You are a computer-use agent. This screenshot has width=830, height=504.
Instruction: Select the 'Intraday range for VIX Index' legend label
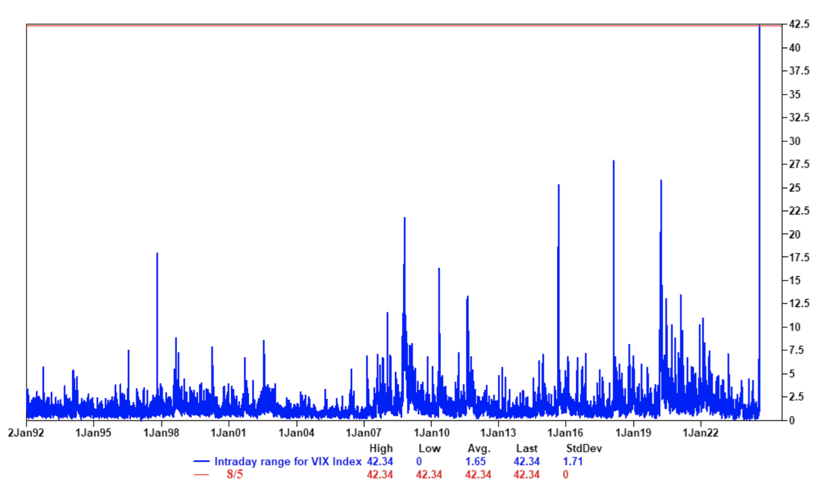click(x=288, y=462)
